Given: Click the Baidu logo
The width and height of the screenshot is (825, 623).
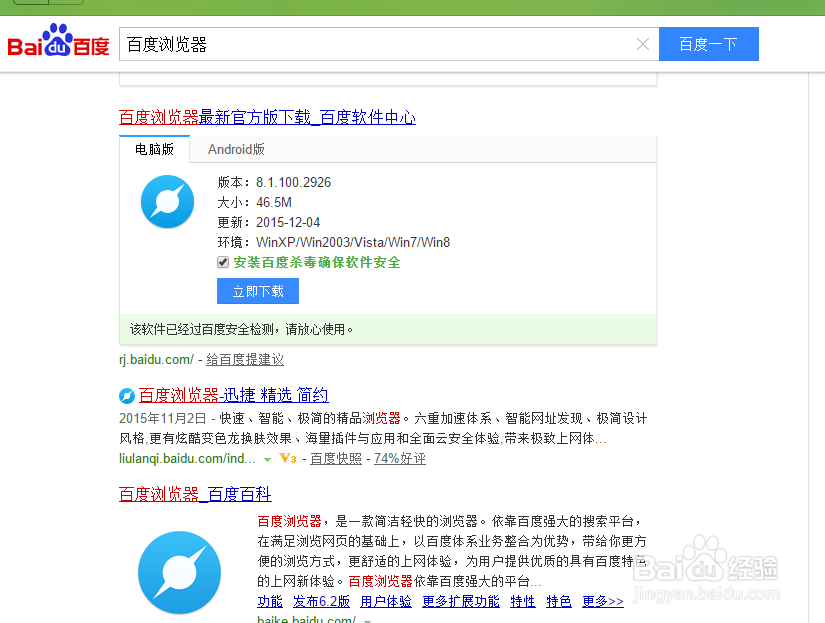Looking at the screenshot, I should pos(58,41).
